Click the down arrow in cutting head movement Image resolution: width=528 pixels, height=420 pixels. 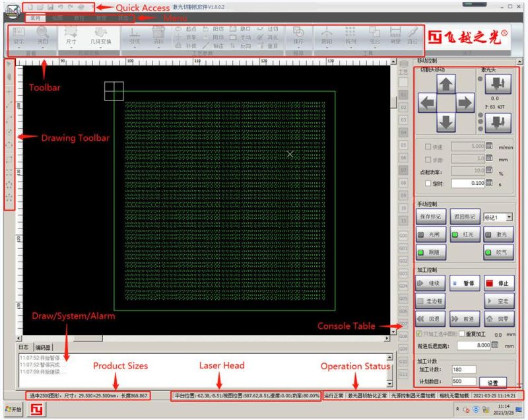coord(447,122)
